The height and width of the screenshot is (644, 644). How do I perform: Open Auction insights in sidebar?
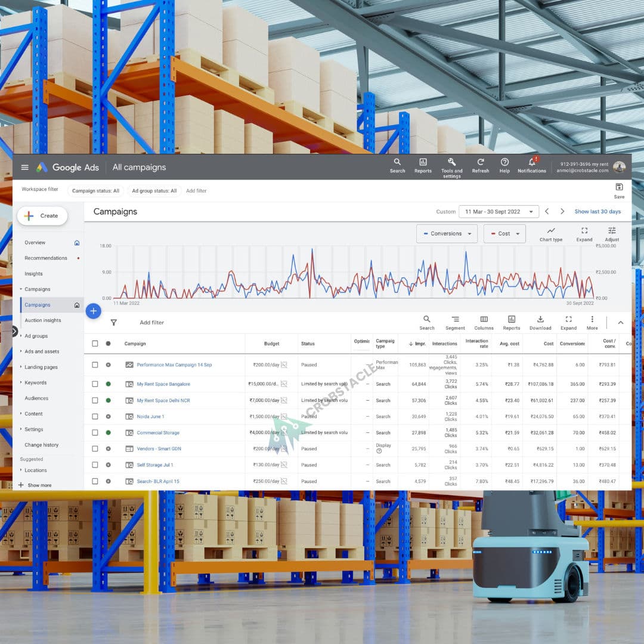[x=43, y=320]
